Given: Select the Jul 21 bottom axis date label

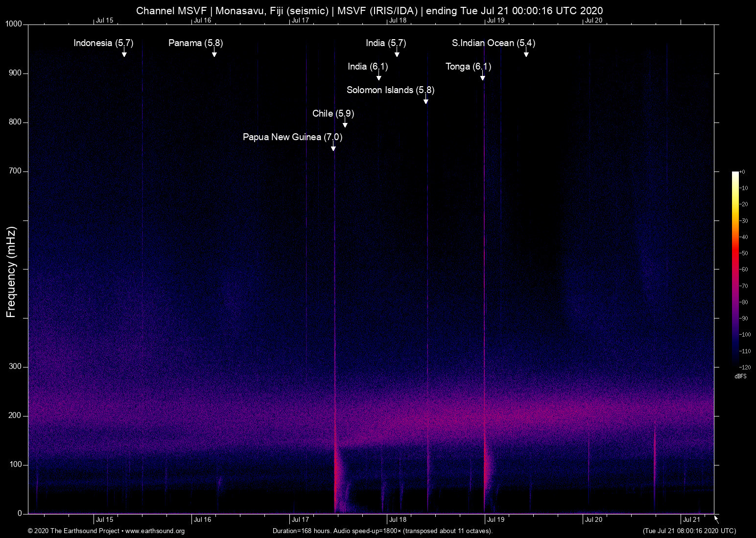Looking at the screenshot, I should click(x=691, y=520).
